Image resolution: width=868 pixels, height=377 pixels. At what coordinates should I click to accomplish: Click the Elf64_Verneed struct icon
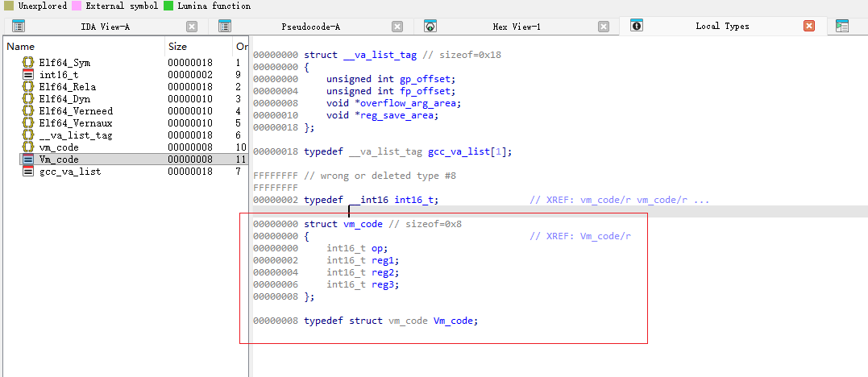[27, 111]
